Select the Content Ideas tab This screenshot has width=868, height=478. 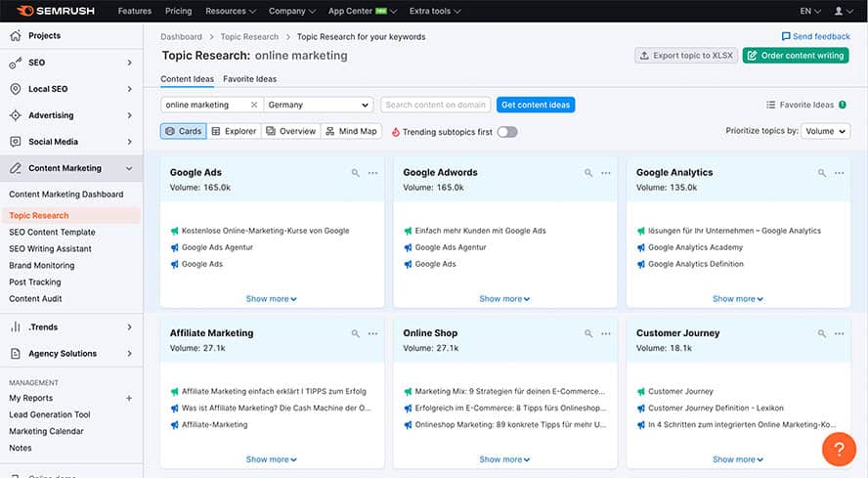point(187,78)
